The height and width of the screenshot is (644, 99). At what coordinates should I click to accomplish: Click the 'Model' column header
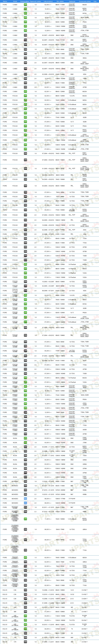pyautogui.click(x=15, y=1)
